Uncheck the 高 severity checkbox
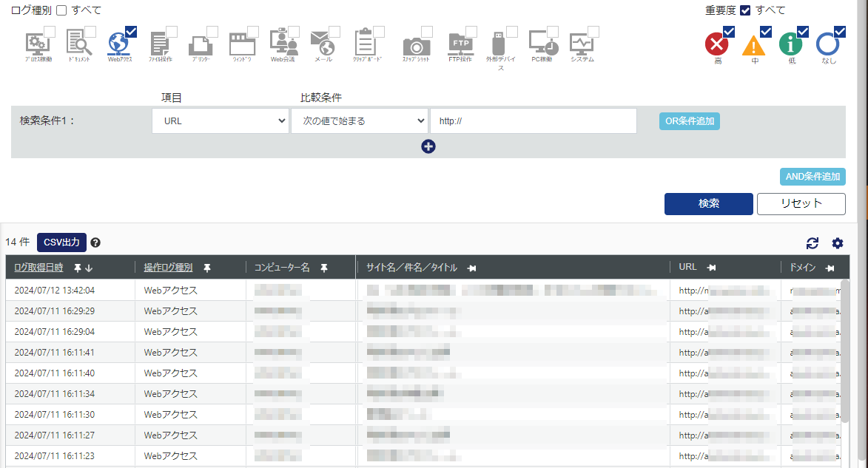This screenshot has height=468, width=868. click(728, 32)
